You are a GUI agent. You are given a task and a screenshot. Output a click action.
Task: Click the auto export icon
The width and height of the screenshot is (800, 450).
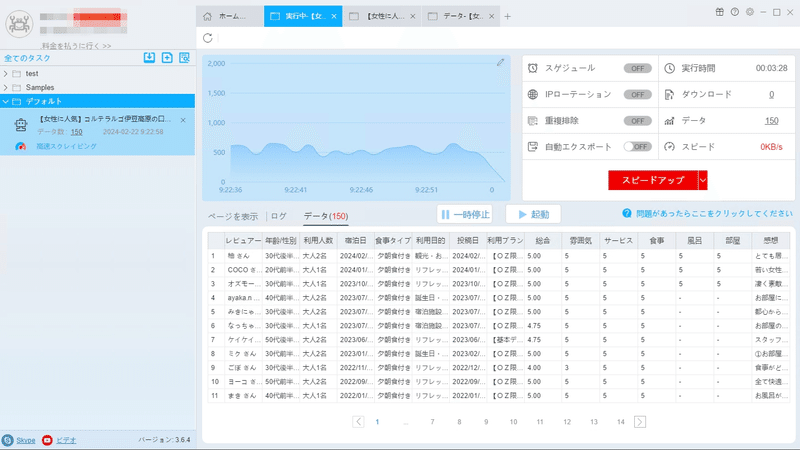[533, 147]
